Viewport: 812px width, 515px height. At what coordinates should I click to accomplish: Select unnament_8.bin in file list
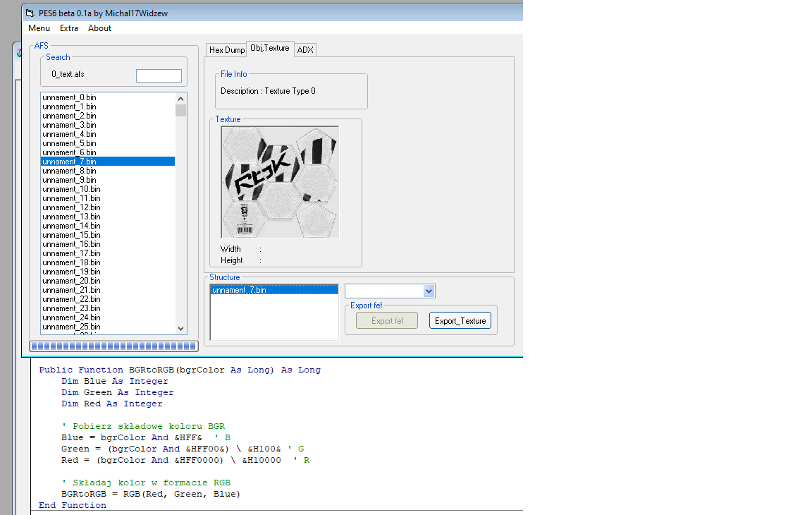click(x=108, y=171)
